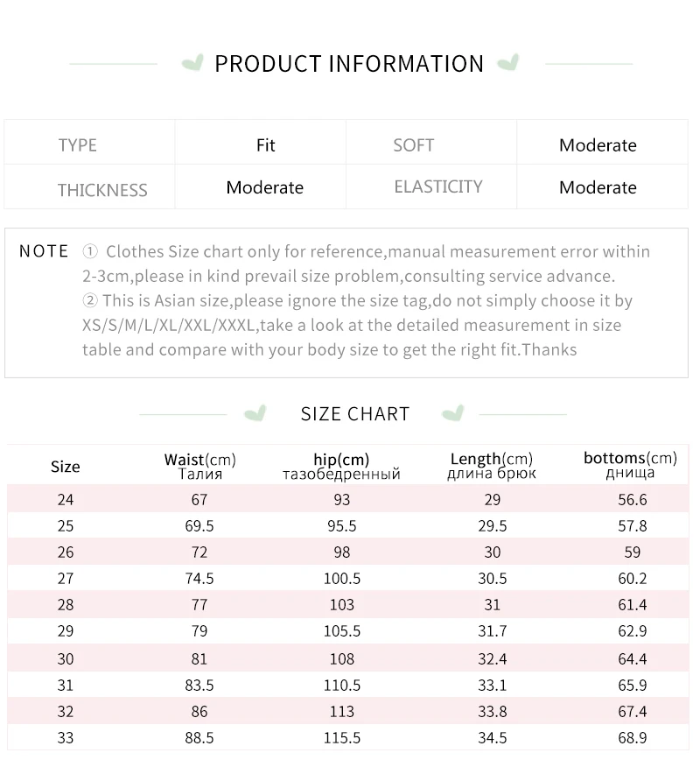Click green heart right of SIZE CHART
This screenshot has width=700, height=781.
tap(453, 413)
